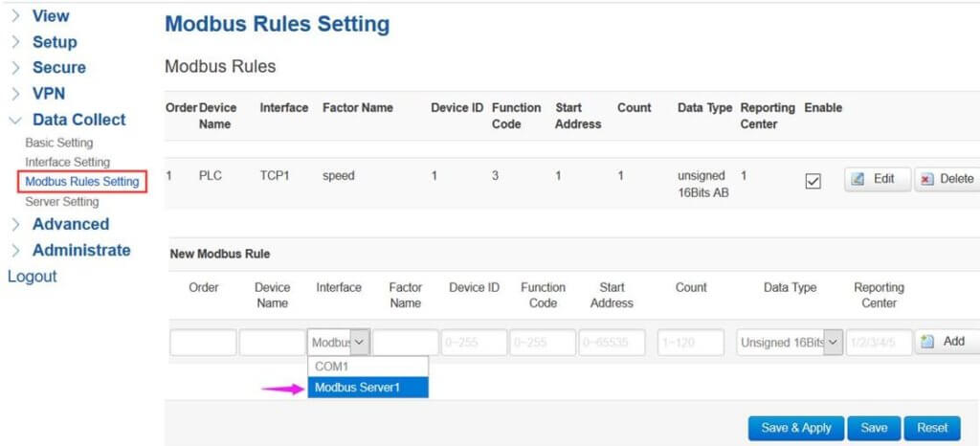Screen dimensions: 980x446
Task: Click the Order input field
Action: (203, 343)
